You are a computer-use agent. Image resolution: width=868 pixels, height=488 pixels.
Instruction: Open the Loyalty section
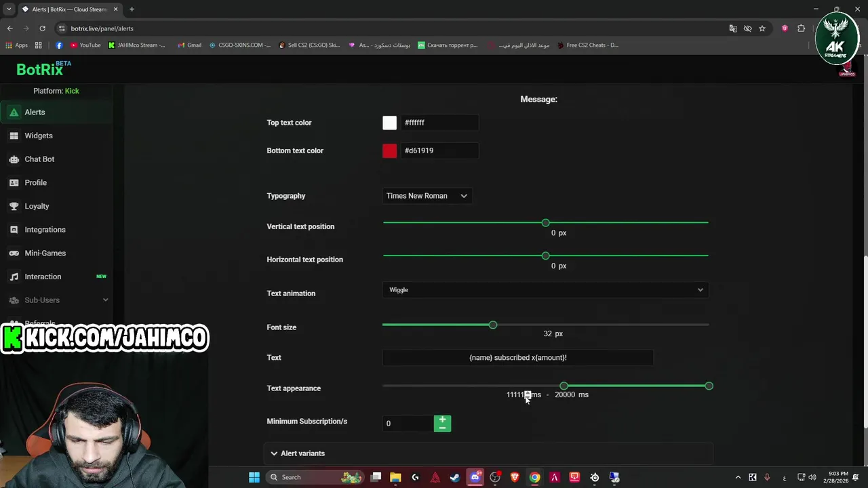pos(57,206)
